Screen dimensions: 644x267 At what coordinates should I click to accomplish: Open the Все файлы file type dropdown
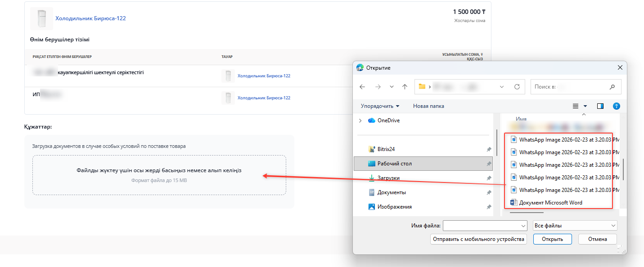(575, 226)
